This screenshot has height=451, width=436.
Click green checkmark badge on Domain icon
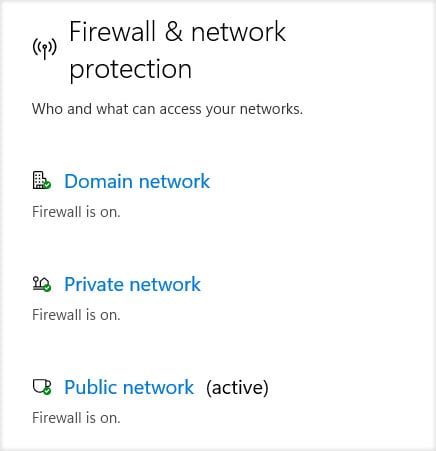[x=47, y=185]
